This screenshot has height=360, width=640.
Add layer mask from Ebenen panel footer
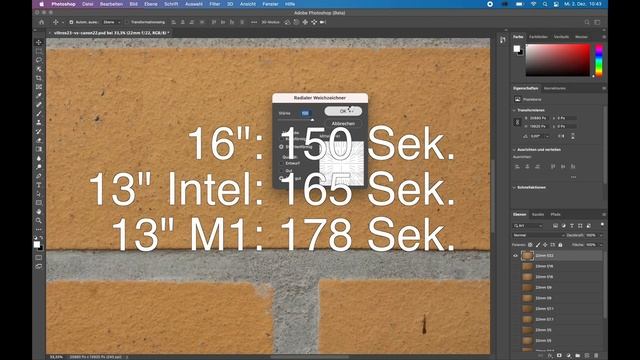point(559,356)
